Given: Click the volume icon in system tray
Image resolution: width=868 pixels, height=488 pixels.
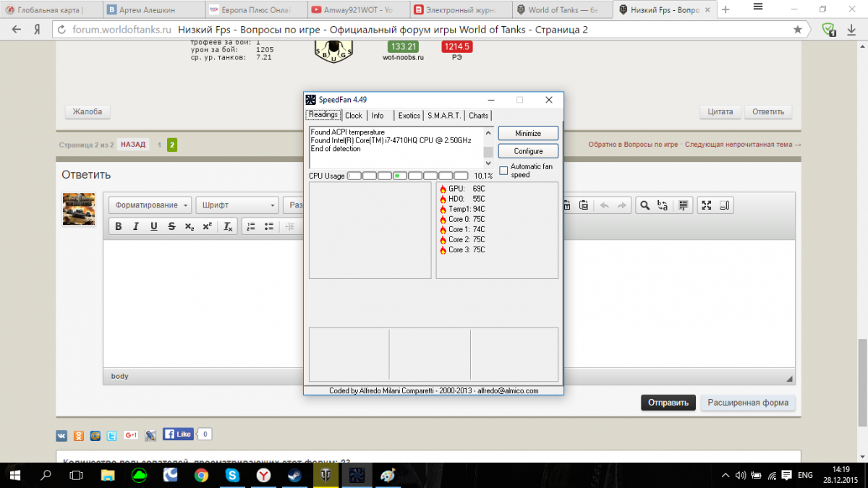Looking at the screenshot, I should pos(741,476).
